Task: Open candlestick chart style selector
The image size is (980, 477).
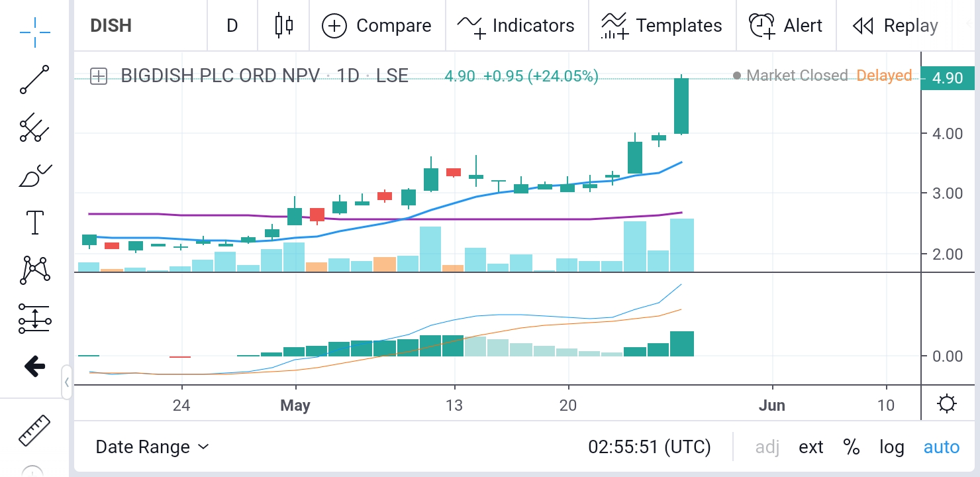Action: click(283, 26)
